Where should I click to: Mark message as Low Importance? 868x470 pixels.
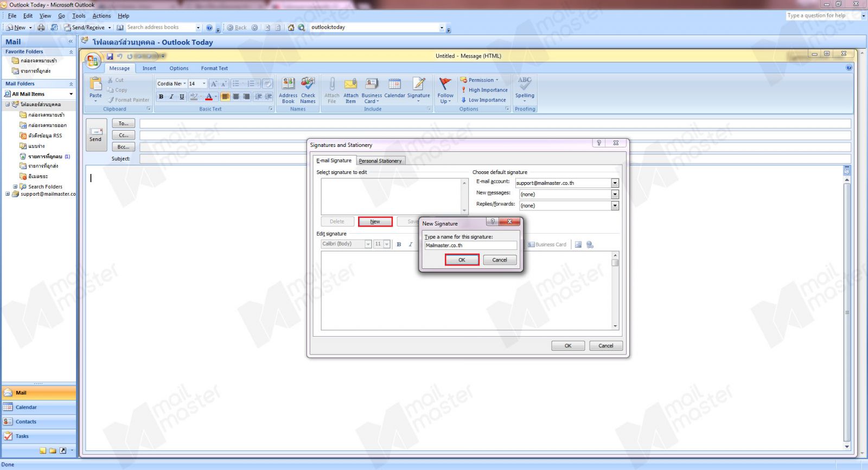click(483, 100)
